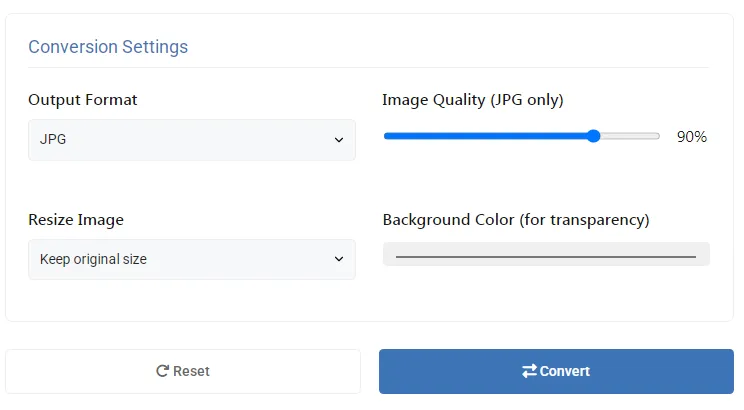Click the Conversion Settings heading
744x410 pixels.
[108, 47]
